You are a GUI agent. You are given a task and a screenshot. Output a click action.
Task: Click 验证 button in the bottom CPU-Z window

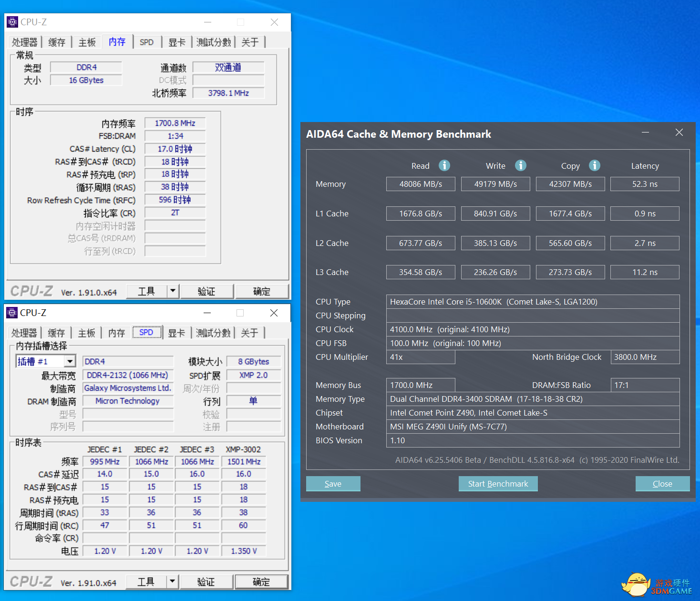coord(206,582)
